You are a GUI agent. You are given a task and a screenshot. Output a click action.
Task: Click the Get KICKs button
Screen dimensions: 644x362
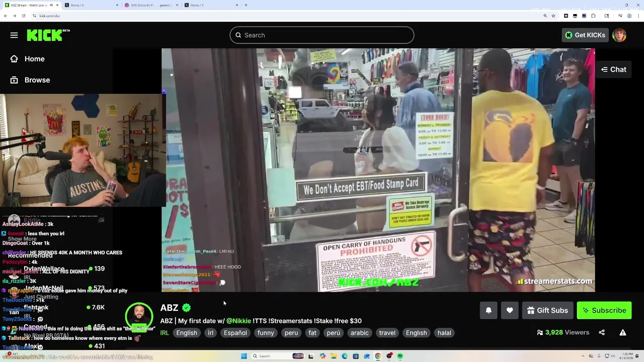(585, 35)
